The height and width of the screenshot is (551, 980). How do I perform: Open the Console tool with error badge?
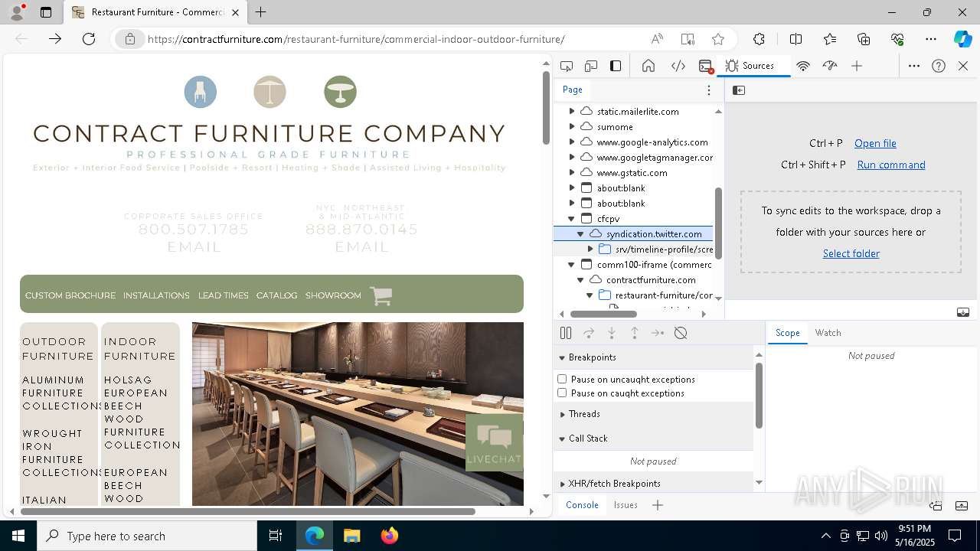(707, 66)
